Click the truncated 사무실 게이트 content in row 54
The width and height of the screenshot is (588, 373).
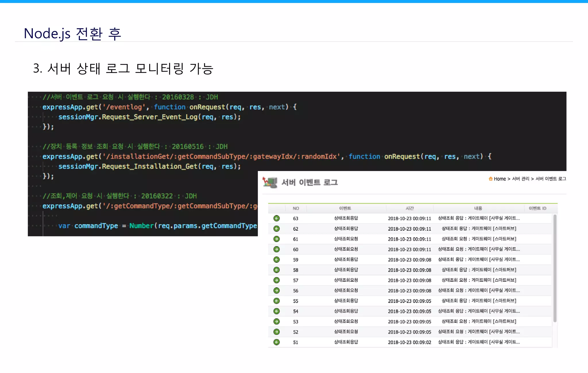tap(479, 311)
